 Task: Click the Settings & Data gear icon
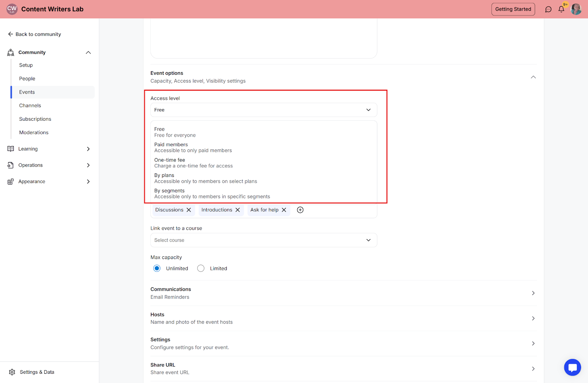12,372
